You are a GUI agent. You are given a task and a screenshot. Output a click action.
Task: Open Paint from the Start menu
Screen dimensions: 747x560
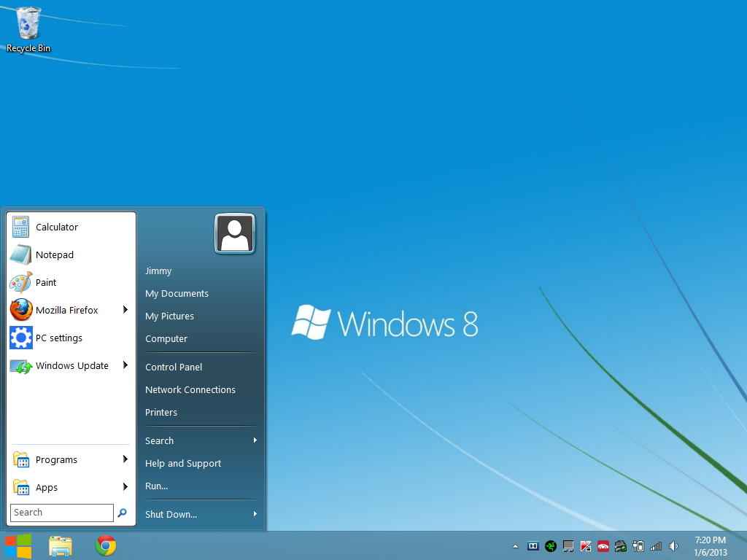pos(70,282)
